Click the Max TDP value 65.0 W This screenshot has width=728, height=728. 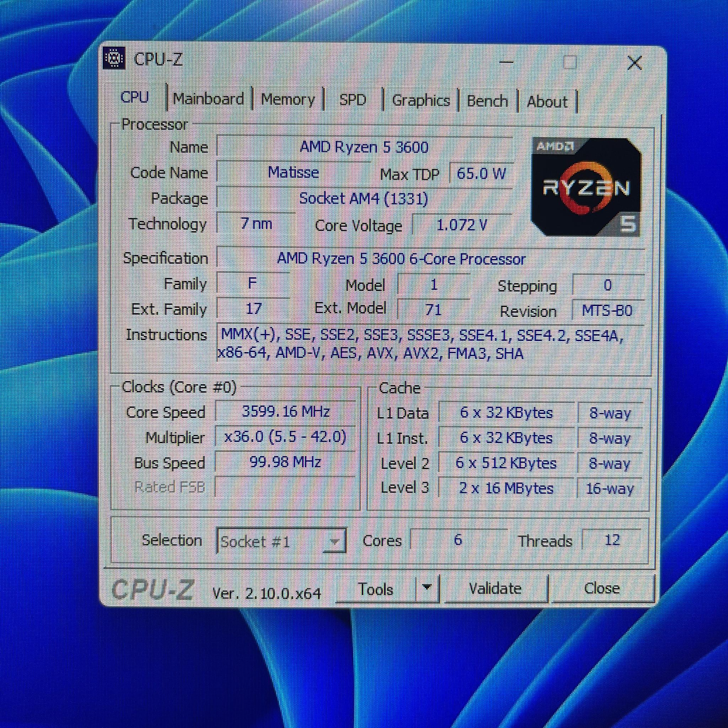481,174
